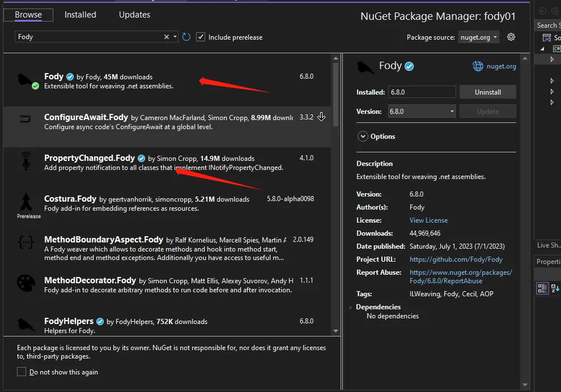Click Solution Explorer back arrow
The width and height of the screenshot is (561, 392).
[543, 11]
